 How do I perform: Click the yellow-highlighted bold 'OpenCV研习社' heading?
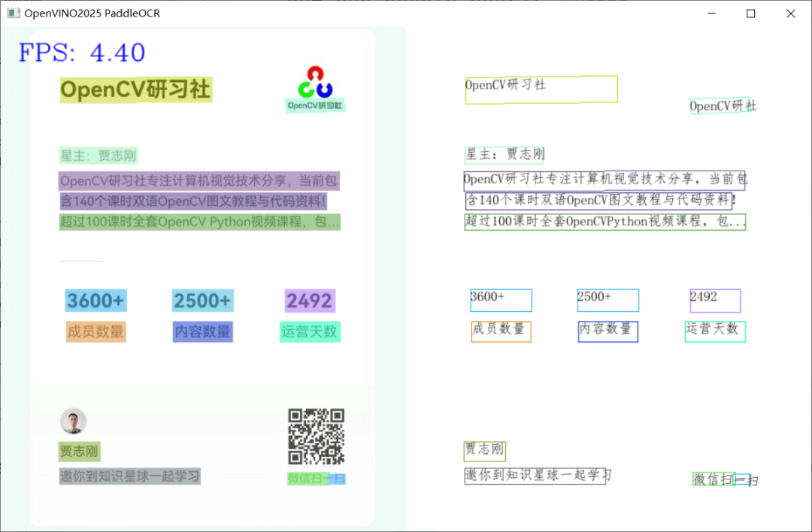[x=135, y=89]
